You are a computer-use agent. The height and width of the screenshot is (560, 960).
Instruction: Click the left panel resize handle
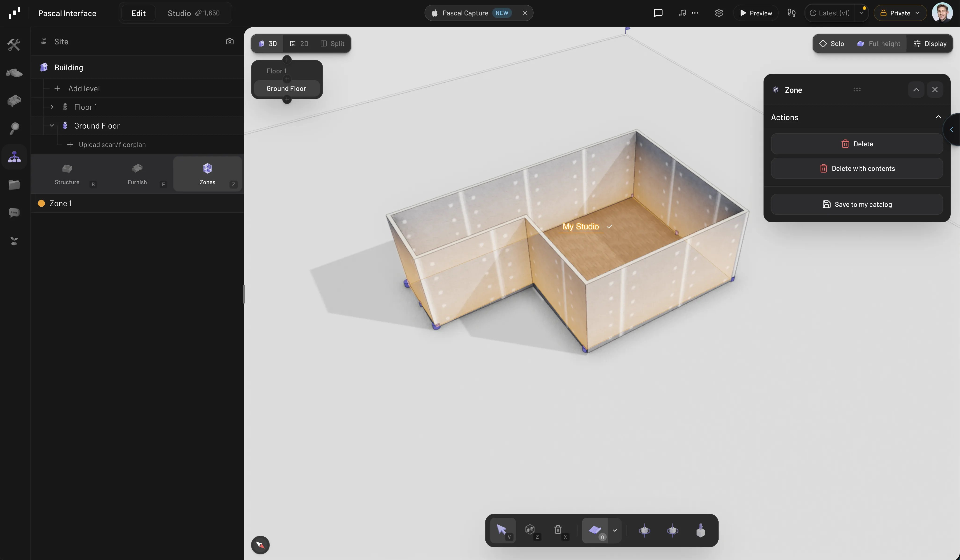point(244,294)
